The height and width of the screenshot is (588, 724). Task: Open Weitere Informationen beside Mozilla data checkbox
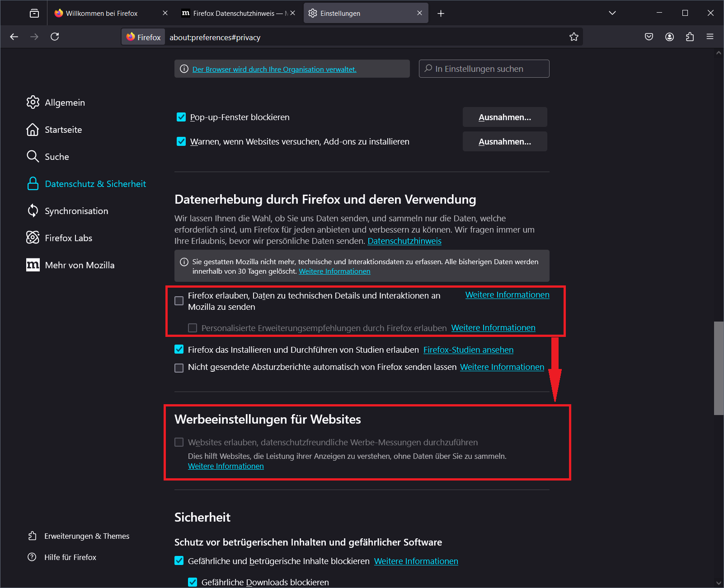[508, 295]
